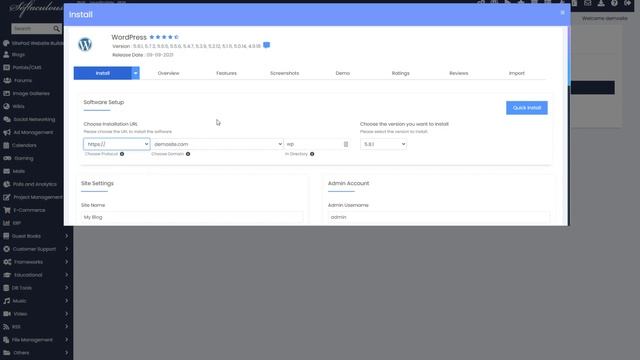Switch to the Reviews tab

pos(459,73)
